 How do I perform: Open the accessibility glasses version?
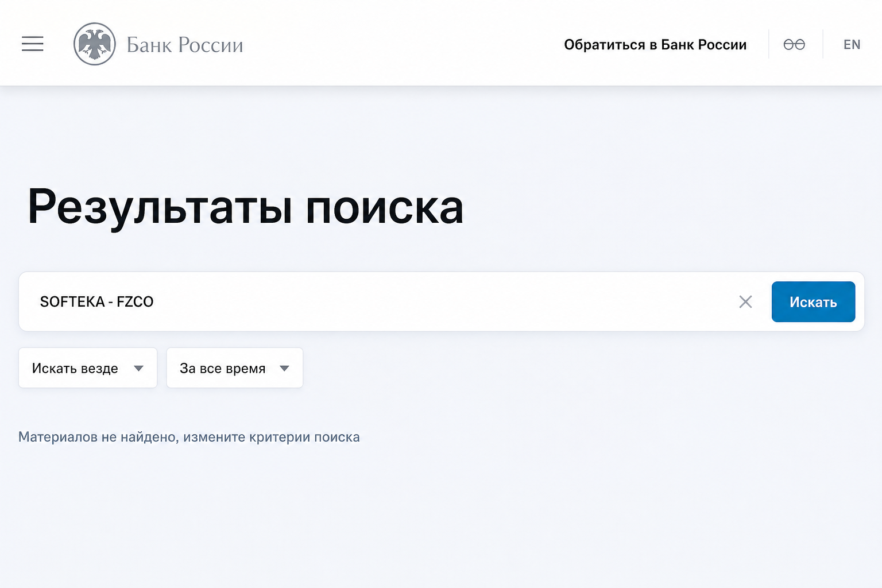(x=794, y=44)
